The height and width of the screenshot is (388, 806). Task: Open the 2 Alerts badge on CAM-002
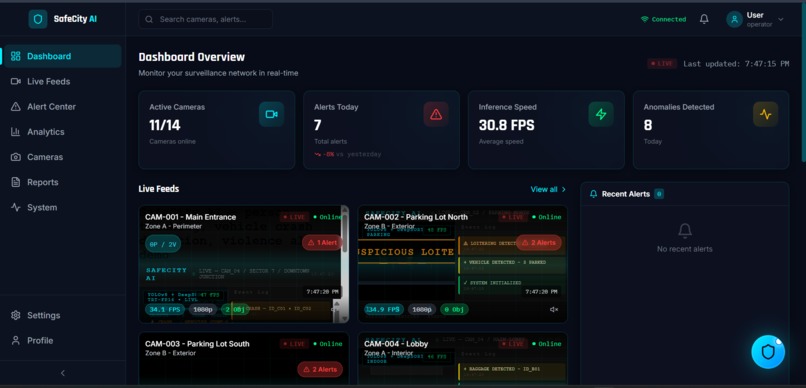click(539, 243)
